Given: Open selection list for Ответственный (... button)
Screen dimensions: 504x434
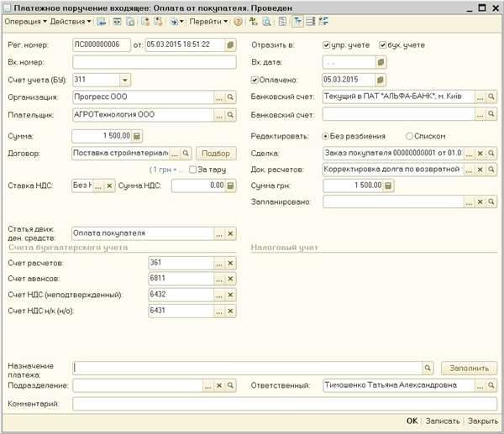Looking at the screenshot, I should pos(480,385).
